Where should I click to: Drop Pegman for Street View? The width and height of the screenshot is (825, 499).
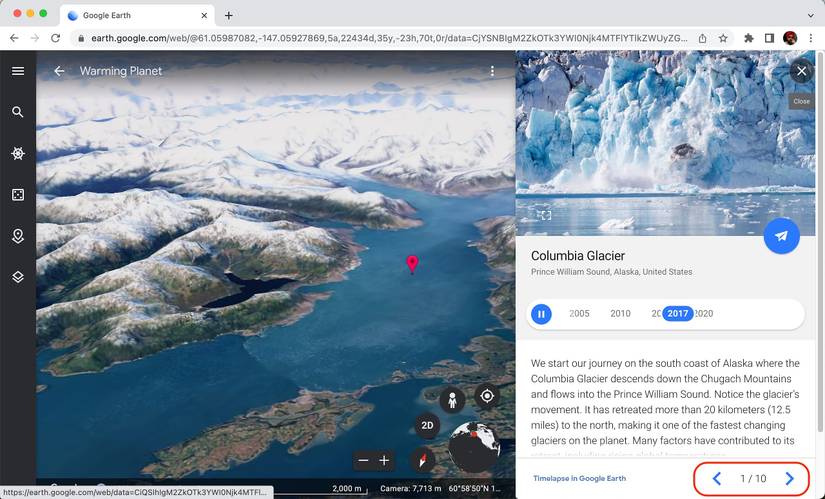[452, 401]
